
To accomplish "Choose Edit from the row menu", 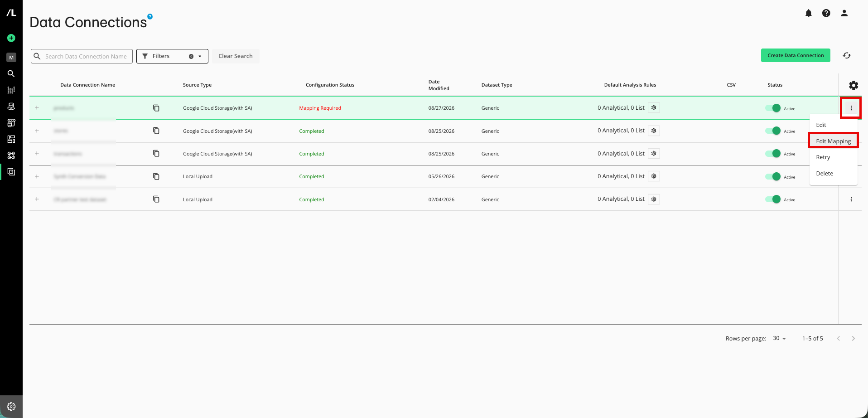I will click(x=833, y=125).
